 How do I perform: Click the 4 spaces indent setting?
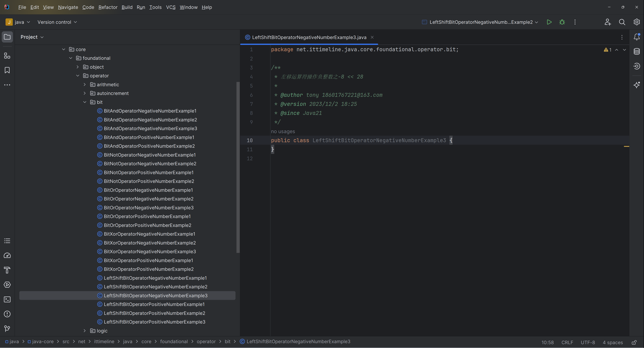(613, 342)
